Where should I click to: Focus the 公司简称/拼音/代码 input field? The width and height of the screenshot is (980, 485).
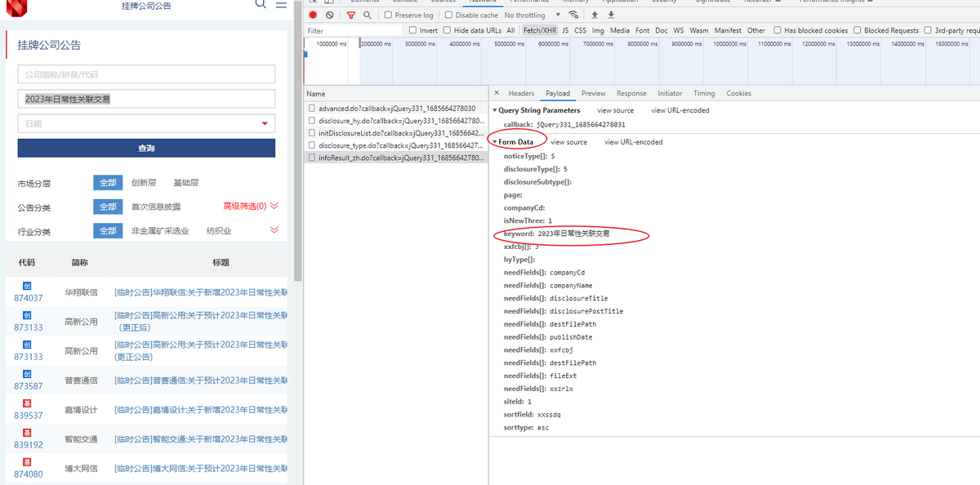tap(146, 74)
